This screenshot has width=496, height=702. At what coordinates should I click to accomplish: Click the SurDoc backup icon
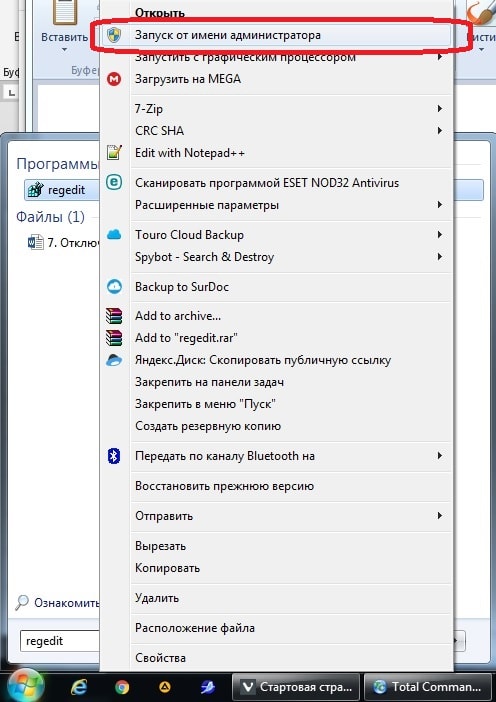tap(114, 287)
